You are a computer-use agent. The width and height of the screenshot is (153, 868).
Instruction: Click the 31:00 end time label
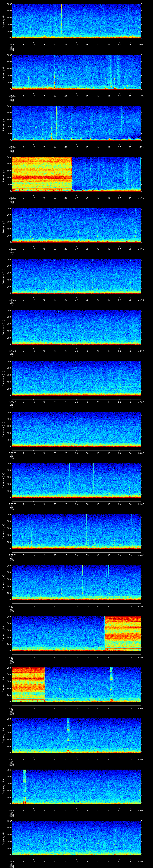pyautogui.click(x=141, y=96)
